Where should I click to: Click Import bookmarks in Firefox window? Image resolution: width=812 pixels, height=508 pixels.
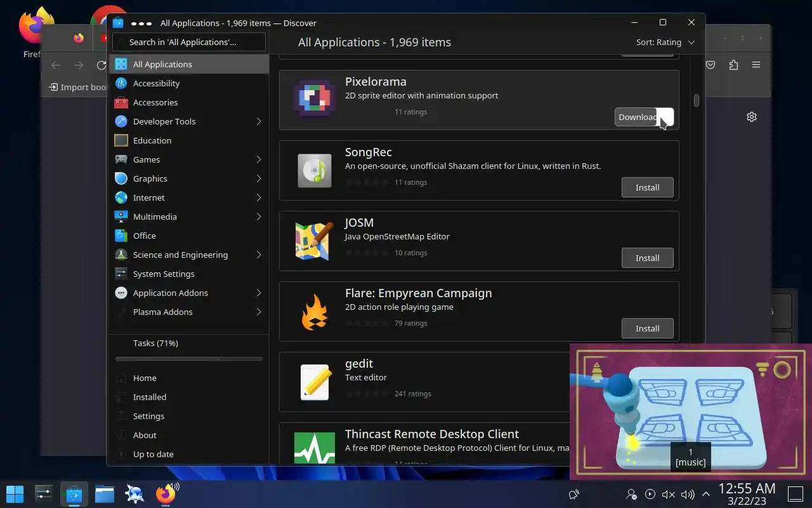[78, 87]
